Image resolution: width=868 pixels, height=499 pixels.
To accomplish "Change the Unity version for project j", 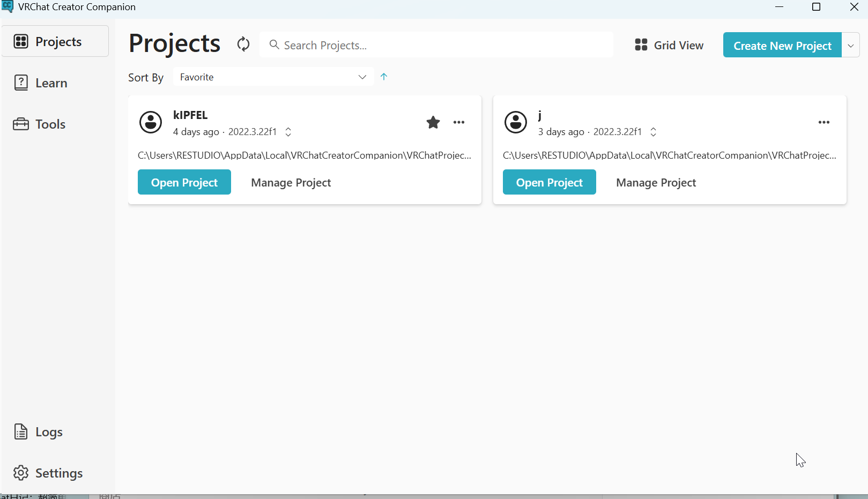I will pos(653,132).
